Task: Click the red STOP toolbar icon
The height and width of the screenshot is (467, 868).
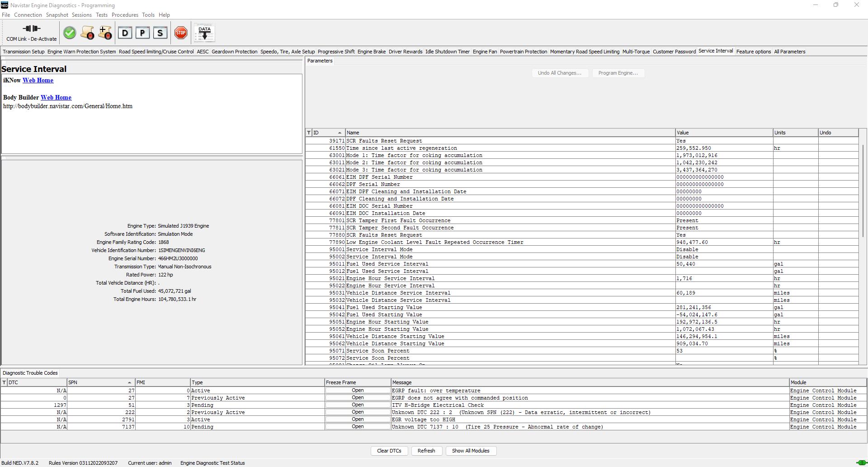Action: click(x=180, y=33)
